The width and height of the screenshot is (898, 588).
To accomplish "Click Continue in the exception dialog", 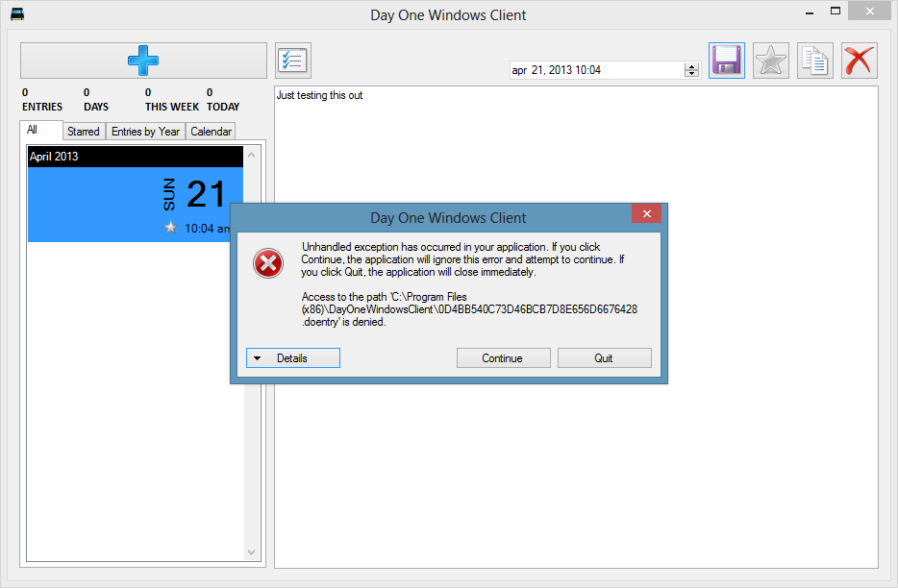I will pyautogui.click(x=503, y=357).
